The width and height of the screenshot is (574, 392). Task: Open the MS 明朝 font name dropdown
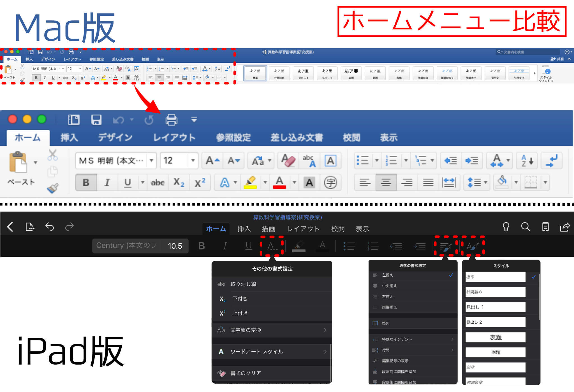click(151, 161)
